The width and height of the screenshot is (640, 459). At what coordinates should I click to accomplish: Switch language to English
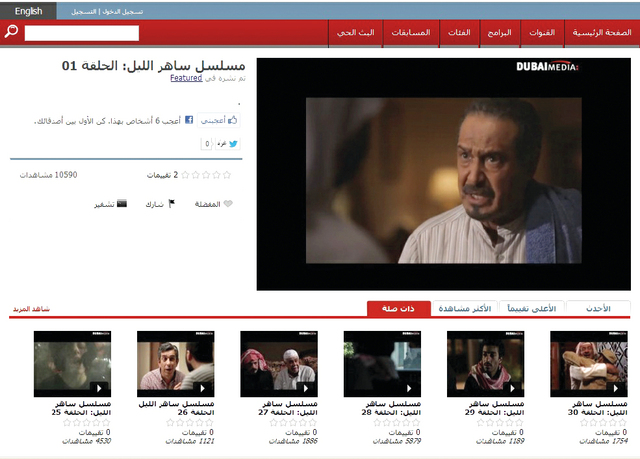(x=28, y=11)
